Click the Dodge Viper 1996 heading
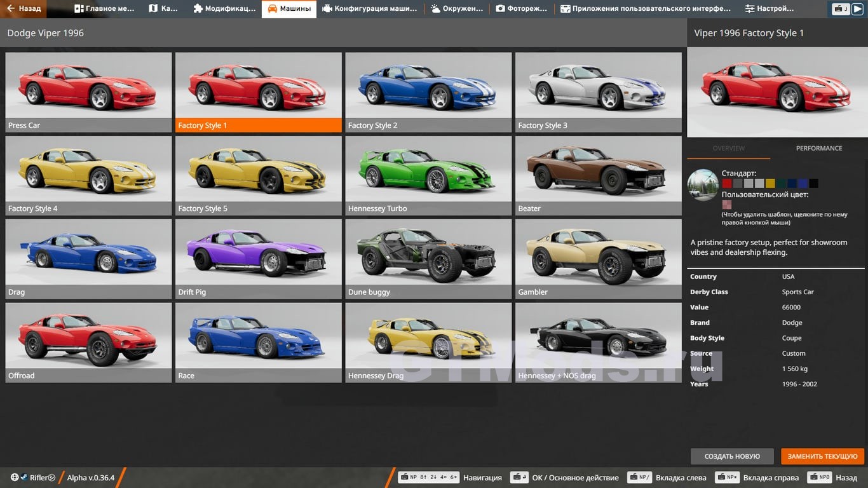The image size is (868, 488). coord(45,32)
